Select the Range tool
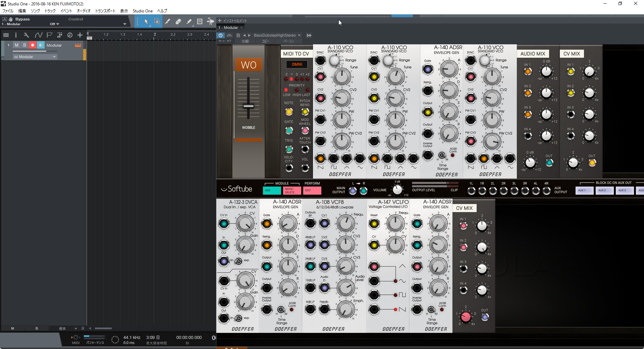Image resolution: width=644 pixels, height=349 pixels. click(157, 21)
